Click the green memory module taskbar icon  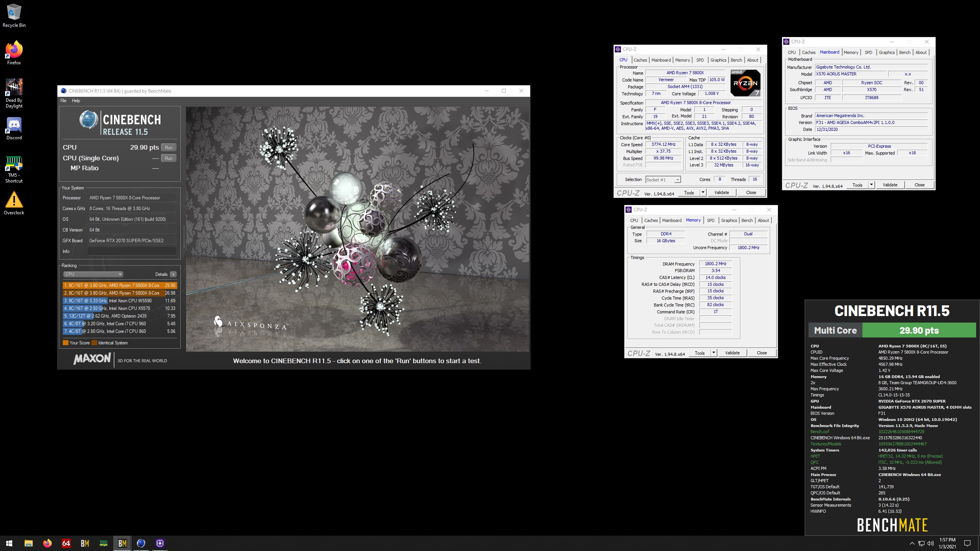click(103, 543)
